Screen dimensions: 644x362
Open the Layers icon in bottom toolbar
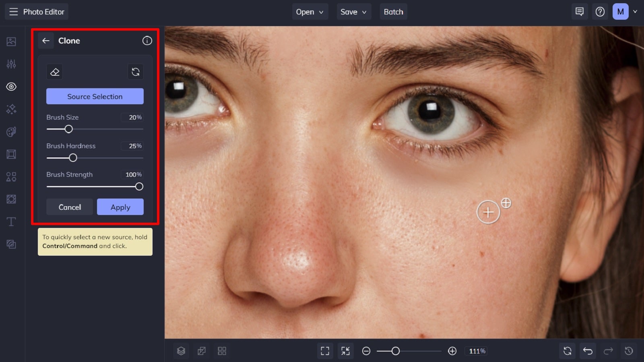181,351
